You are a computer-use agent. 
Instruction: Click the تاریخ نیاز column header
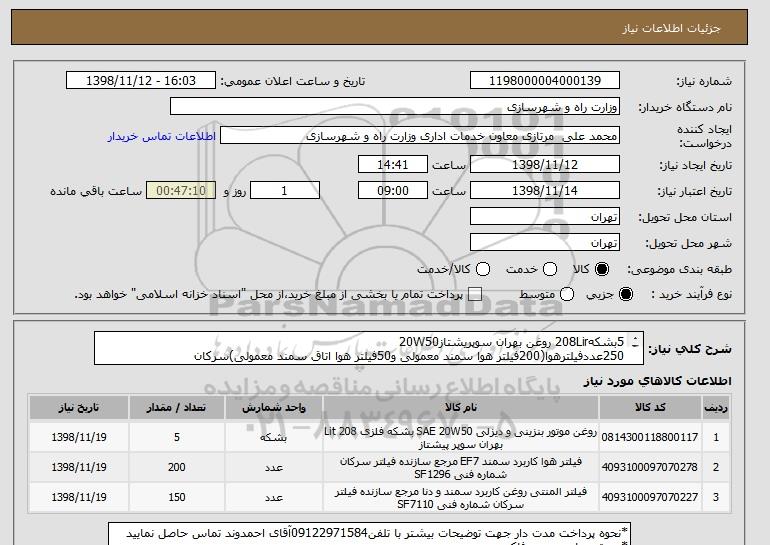pos(79,408)
